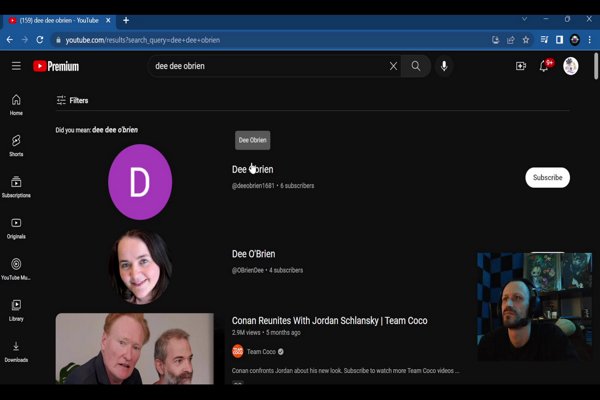This screenshot has width=600, height=400.
Task: Click the browser address bar URL
Action: (x=142, y=40)
